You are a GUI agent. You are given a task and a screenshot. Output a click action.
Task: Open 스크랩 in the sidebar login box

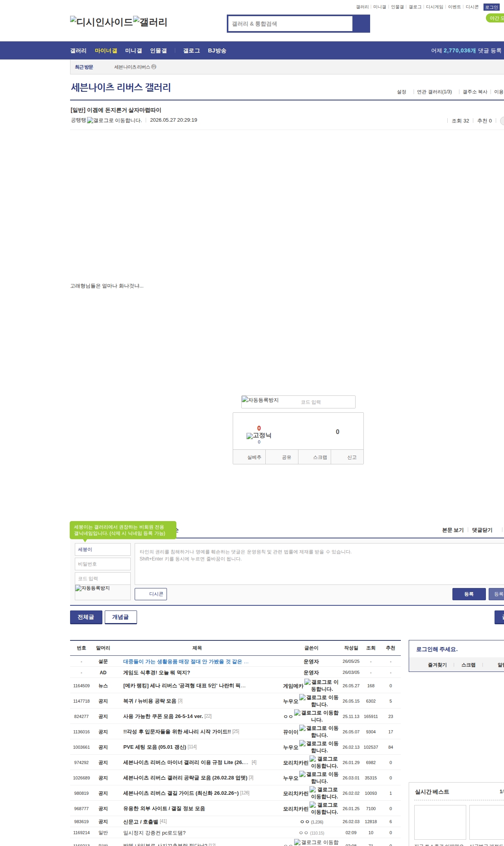coord(469,665)
